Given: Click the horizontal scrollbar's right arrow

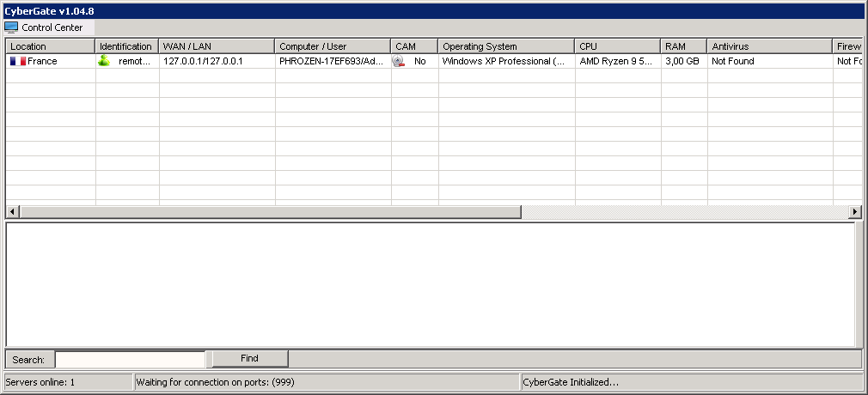Looking at the screenshot, I should 855,212.
